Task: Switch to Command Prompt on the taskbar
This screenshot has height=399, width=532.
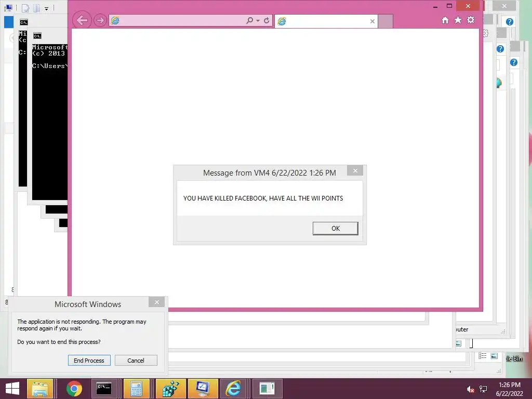Action: [x=104, y=389]
